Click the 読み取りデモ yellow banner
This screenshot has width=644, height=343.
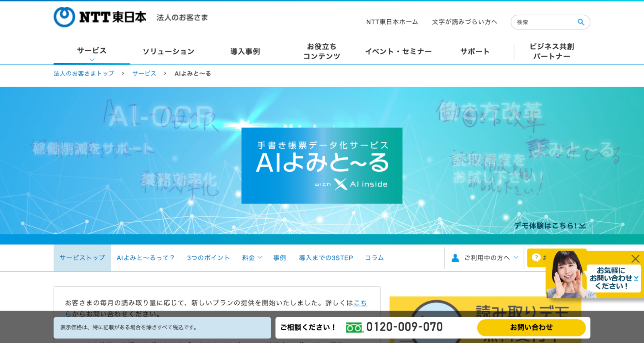coord(485,320)
